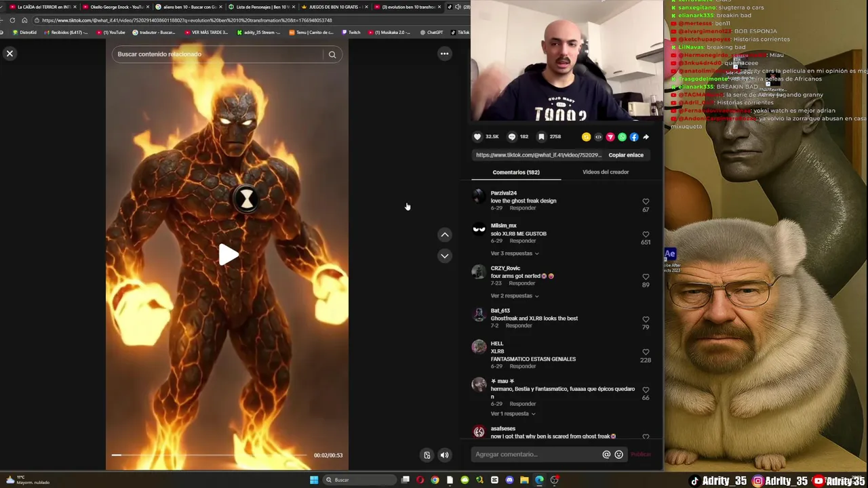The width and height of the screenshot is (868, 488).
Task: Save the video with the bookmark icon
Action: tap(541, 137)
